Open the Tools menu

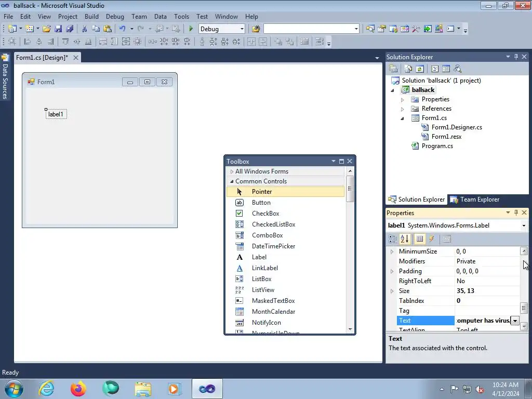181,16
